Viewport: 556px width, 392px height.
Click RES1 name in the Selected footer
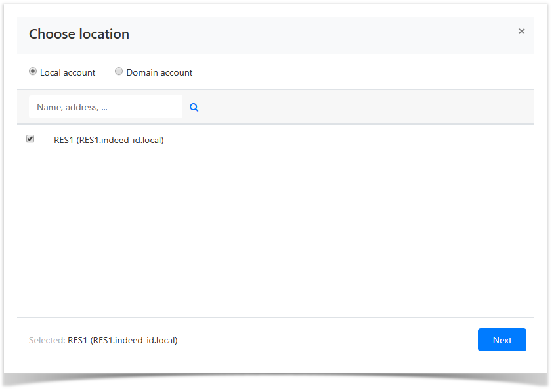[x=77, y=340]
